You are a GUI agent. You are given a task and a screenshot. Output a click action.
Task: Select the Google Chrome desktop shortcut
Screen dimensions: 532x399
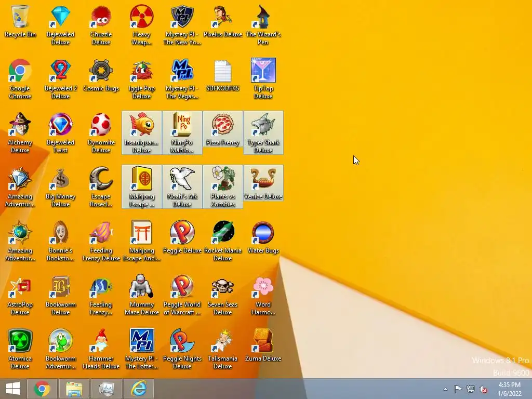[20, 79]
